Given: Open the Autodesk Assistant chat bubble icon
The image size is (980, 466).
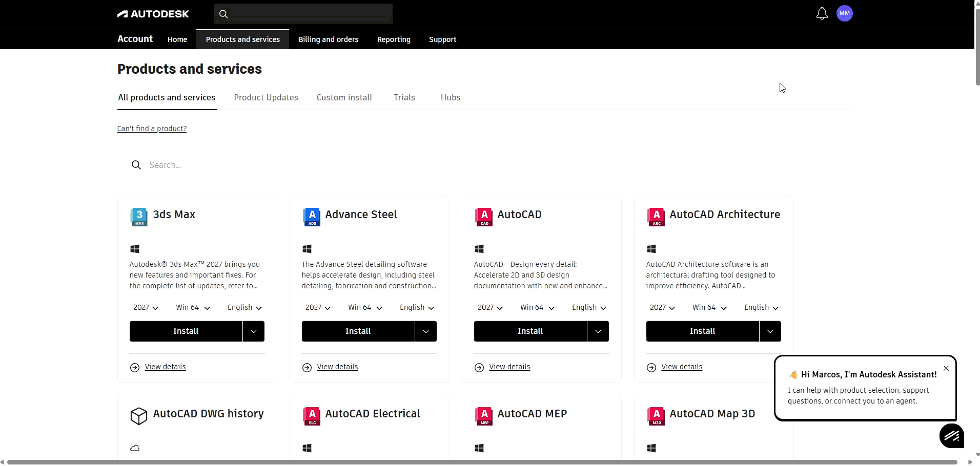Looking at the screenshot, I should pyautogui.click(x=951, y=436).
